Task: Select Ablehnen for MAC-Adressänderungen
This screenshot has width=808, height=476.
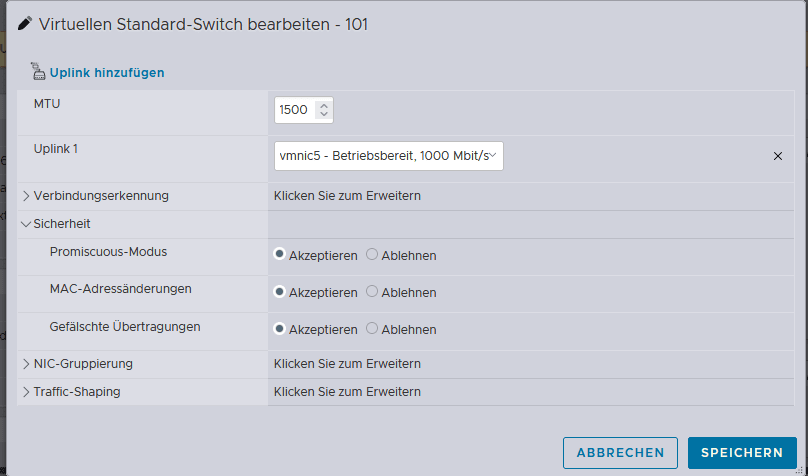Action: pos(372,292)
